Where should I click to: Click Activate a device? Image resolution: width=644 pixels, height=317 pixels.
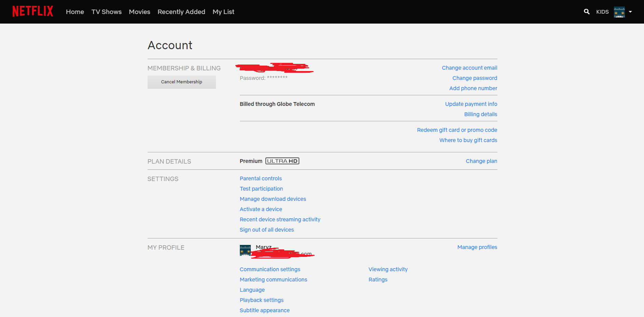[x=261, y=209]
